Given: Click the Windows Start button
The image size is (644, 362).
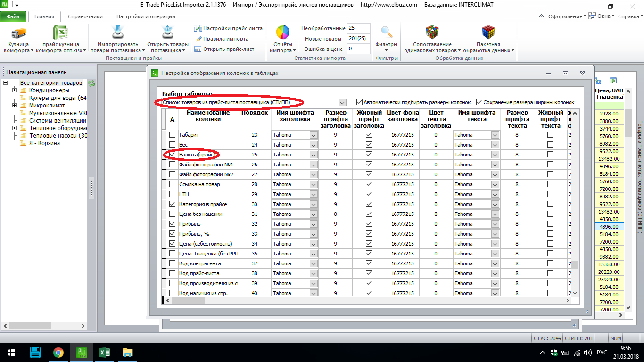Looking at the screenshot, I should [x=11, y=353].
